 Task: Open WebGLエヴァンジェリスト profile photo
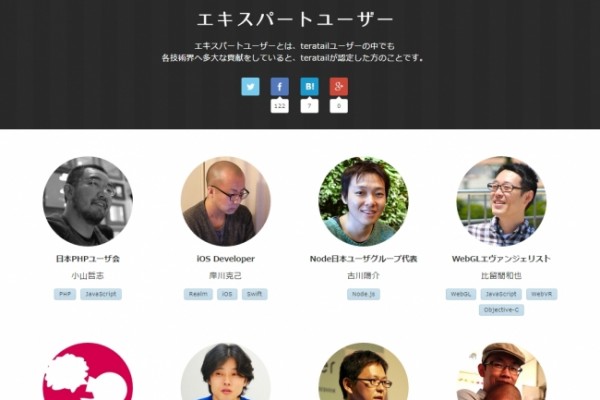(x=501, y=201)
